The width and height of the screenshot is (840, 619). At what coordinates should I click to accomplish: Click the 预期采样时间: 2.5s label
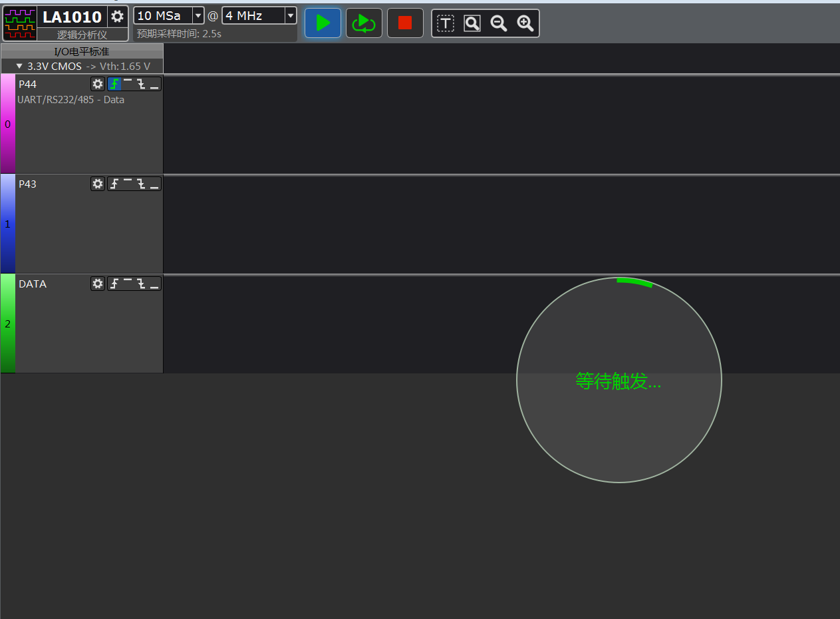[180, 33]
